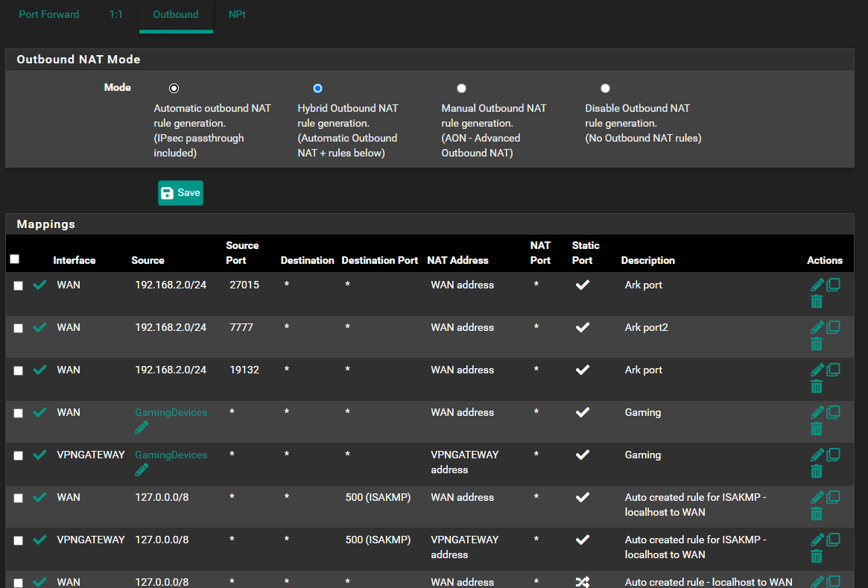Click the source port 27015 cell
This screenshot has width=868, height=588.
coord(244,285)
